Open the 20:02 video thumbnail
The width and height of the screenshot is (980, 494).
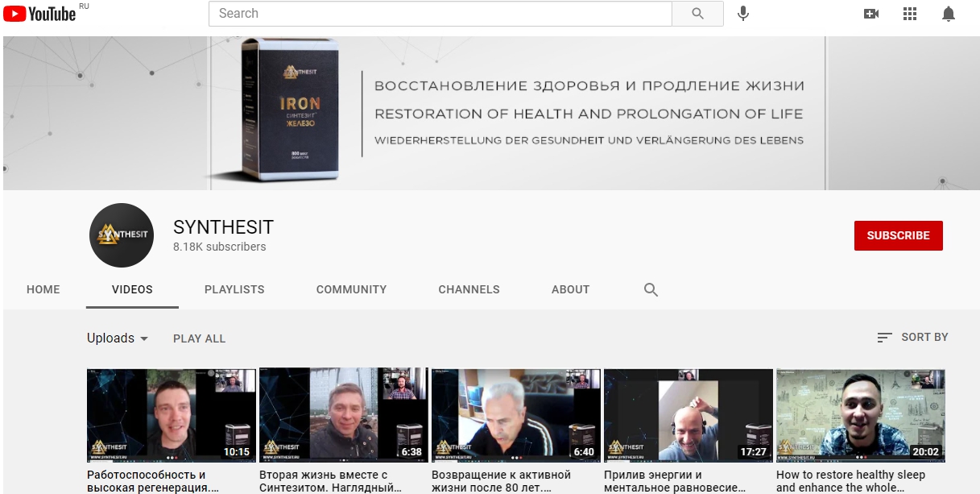click(861, 416)
